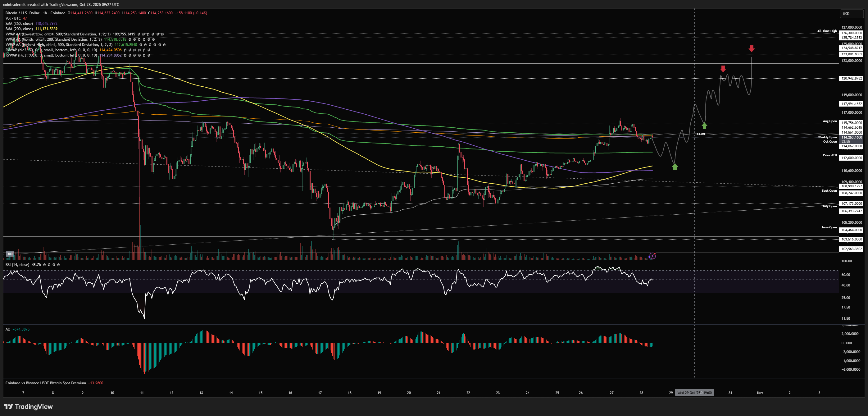
Task: Click the RSI (14, close) indicator title
Action: pyautogui.click(x=17, y=265)
